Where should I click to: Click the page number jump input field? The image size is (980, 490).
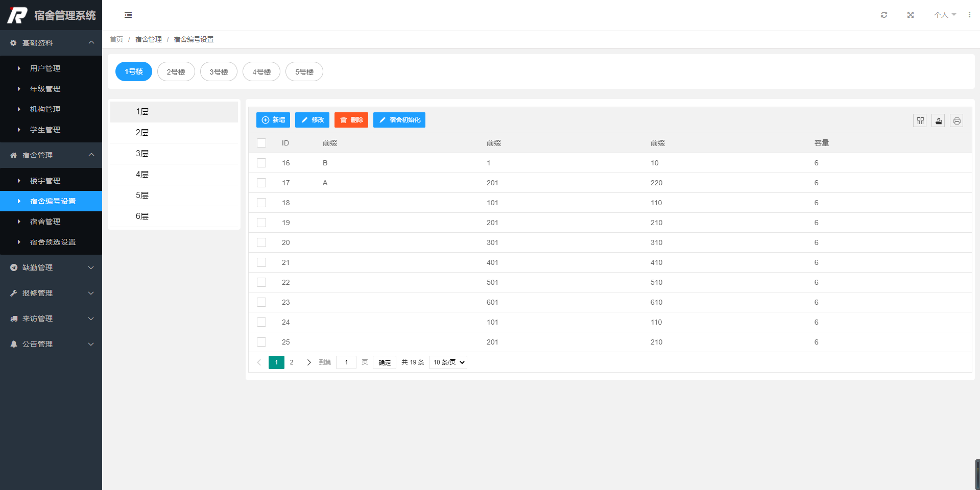pos(346,362)
